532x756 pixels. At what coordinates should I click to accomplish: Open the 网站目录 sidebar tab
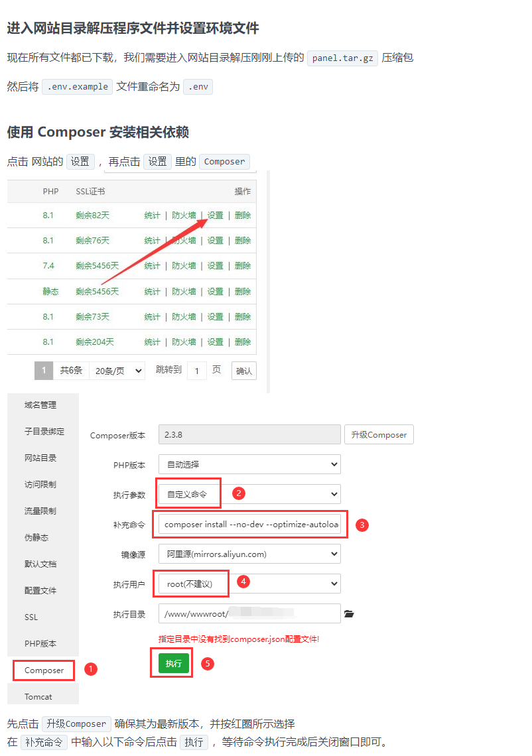click(40, 458)
